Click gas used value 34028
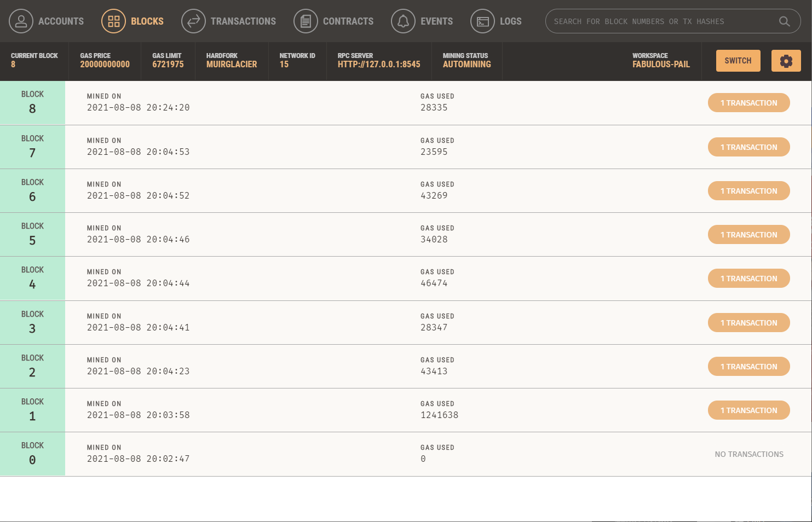This screenshot has width=812, height=522. coord(434,240)
